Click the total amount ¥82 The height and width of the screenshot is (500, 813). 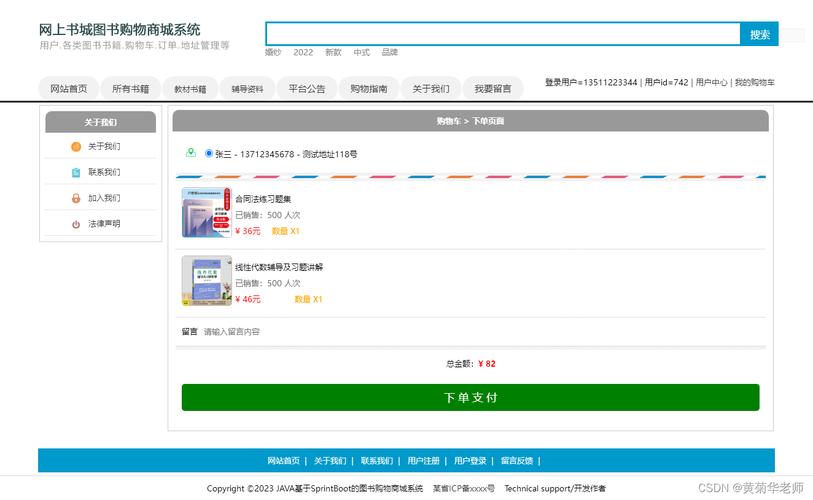(x=487, y=364)
